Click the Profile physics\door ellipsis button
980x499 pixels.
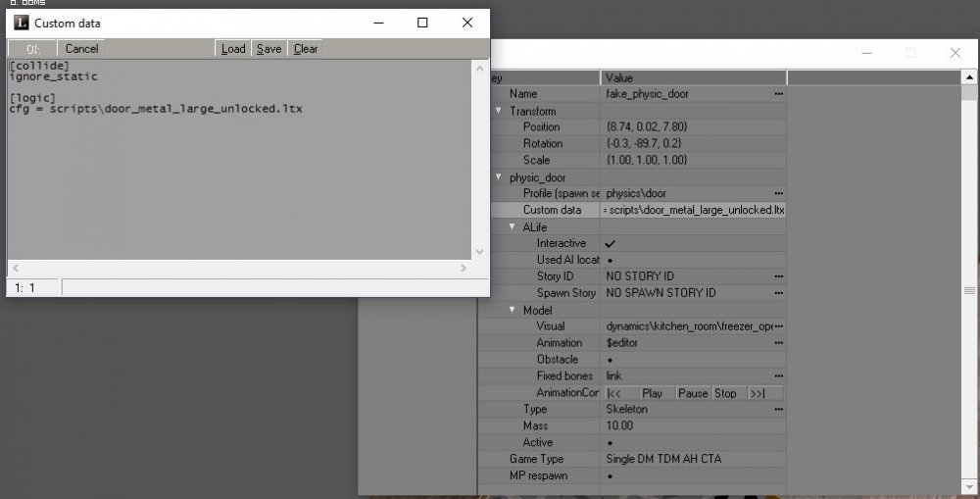point(778,194)
